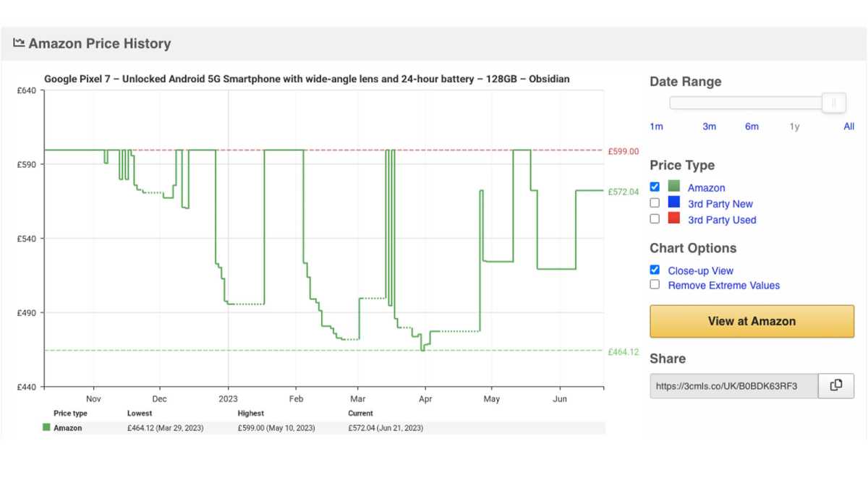Click the current price £572.04 (Jun 21, 2023) cell

click(x=386, y=428)
